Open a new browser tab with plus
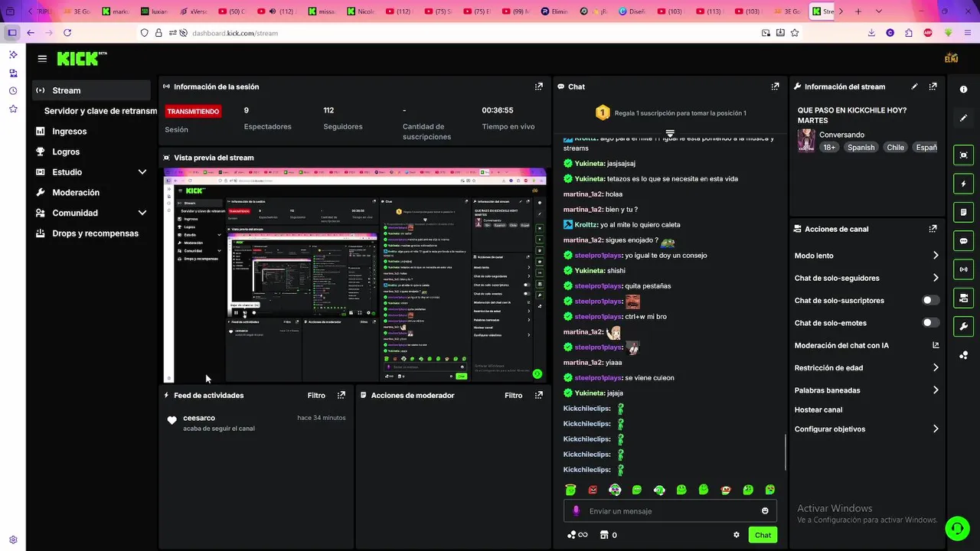The height and width of the screenshot is (551, 980). (858, 11)
